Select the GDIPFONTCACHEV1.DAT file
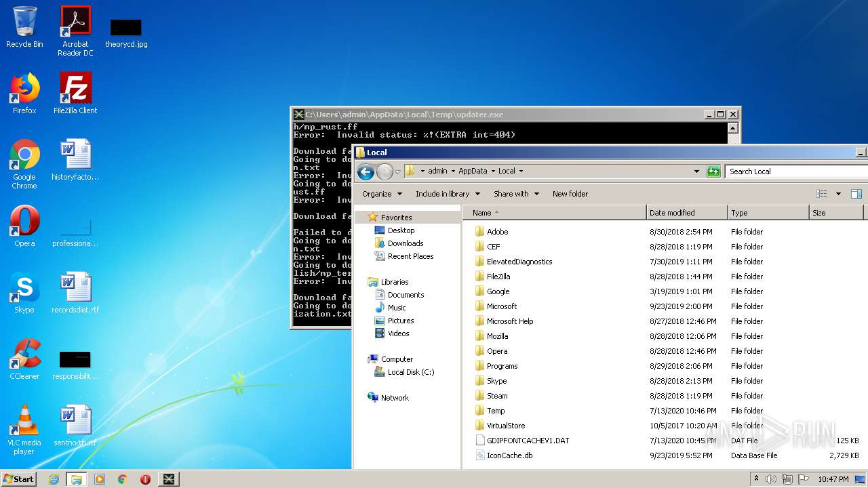 tap(528, 441)
